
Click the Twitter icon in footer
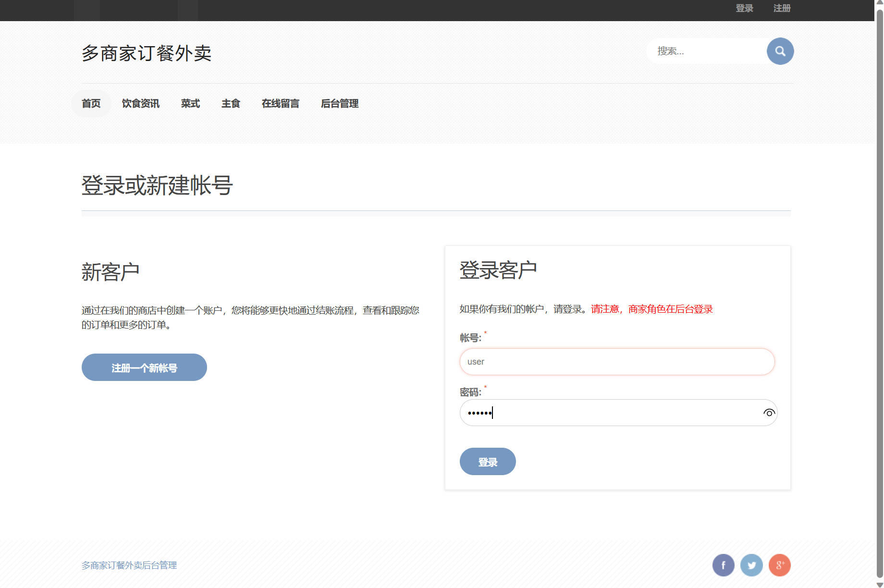pyautogui.click(x=751, y=565)
